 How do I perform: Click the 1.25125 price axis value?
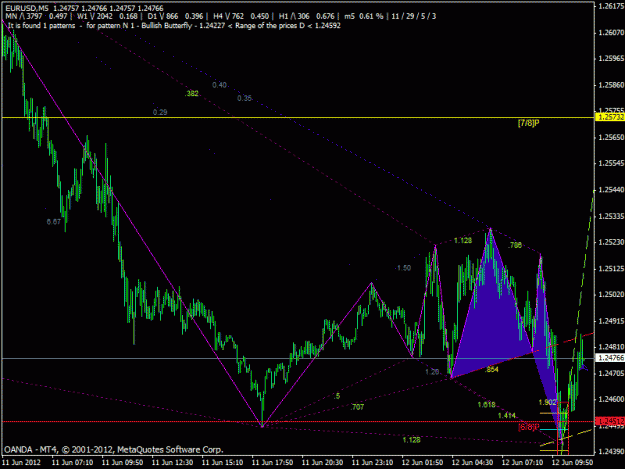pyautogui.click(x=611, y=269)
